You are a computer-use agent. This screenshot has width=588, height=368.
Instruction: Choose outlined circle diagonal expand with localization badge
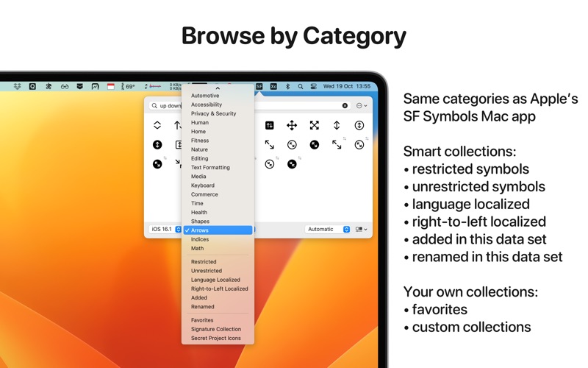[359, 144]
